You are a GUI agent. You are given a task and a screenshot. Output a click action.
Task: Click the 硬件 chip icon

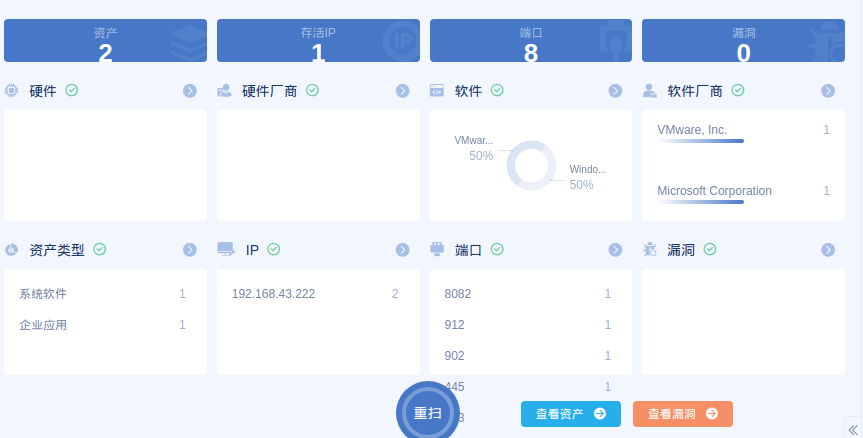[12, 90]
